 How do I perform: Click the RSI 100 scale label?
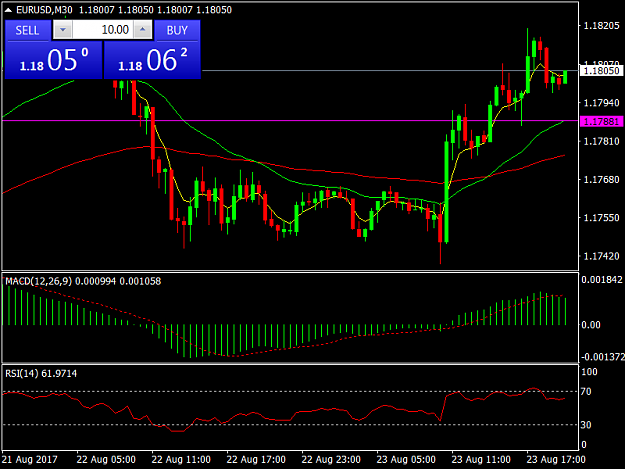coord(589,372)
